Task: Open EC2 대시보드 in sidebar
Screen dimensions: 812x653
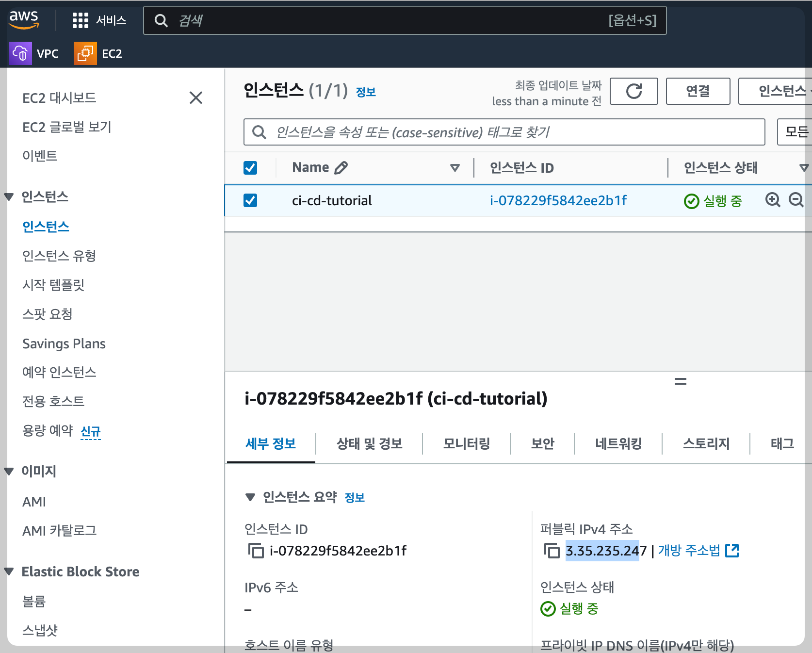Action: 60,98
